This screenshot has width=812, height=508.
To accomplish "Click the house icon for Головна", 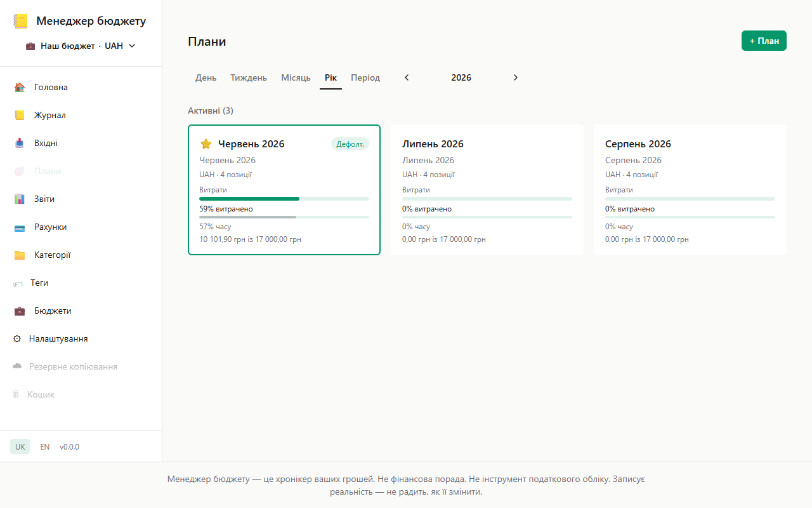I will tap(20, 87).
